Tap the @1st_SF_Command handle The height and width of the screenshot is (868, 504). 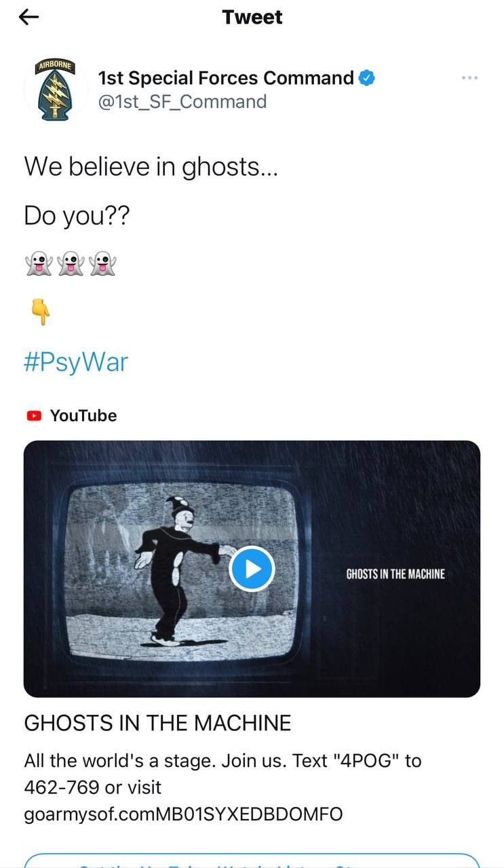(182, 102)
